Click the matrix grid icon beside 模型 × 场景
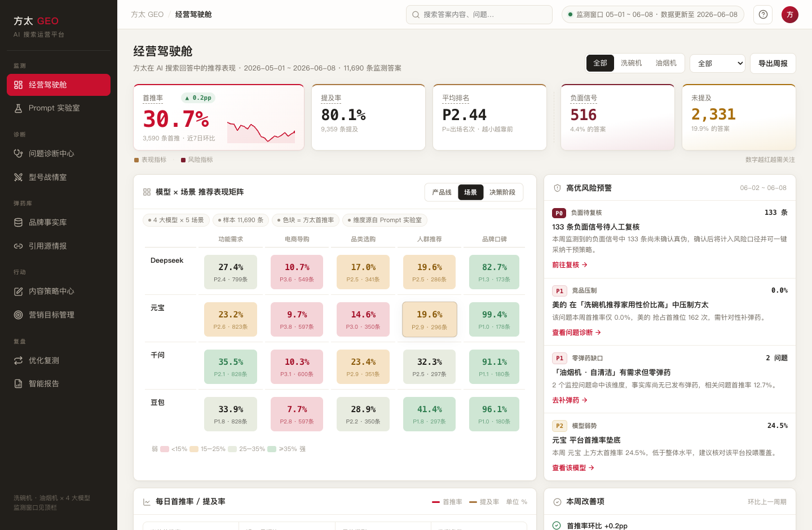The width and height of the screenshot is (812, 530). click(147, 192)
